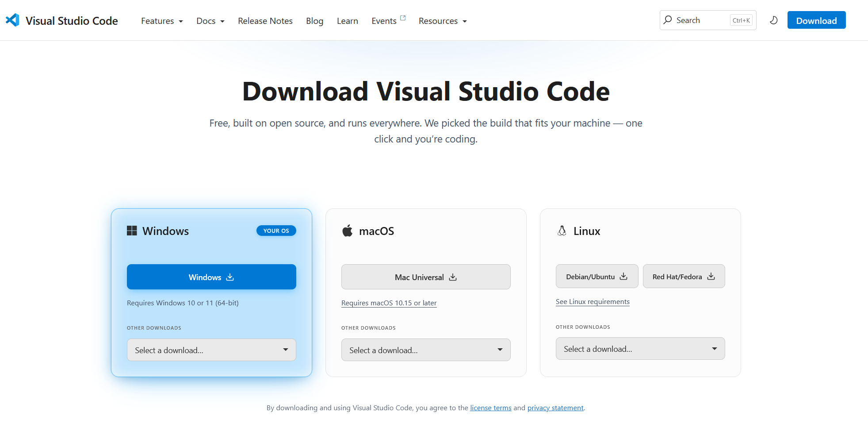Open the Resources menu

click(443, 21)
